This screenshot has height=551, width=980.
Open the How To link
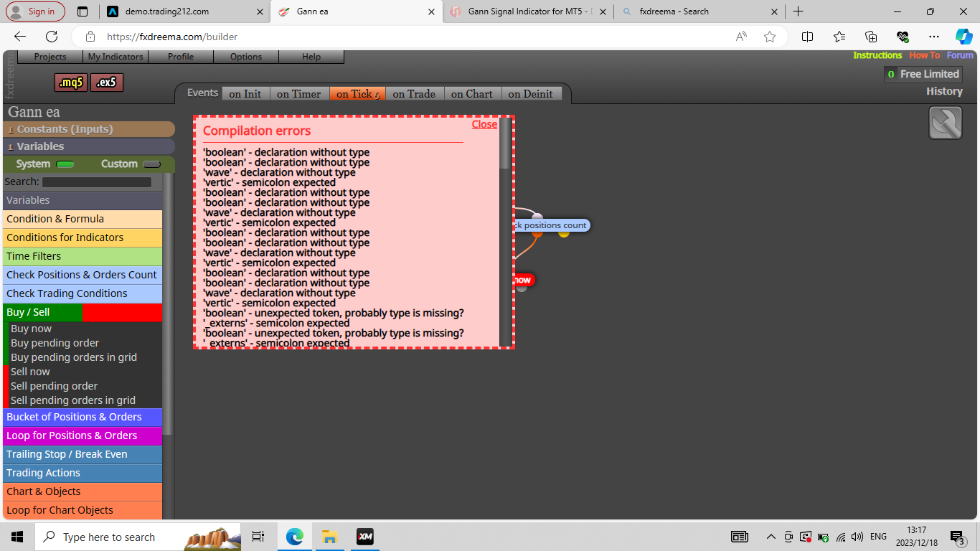tap(924, 55)
